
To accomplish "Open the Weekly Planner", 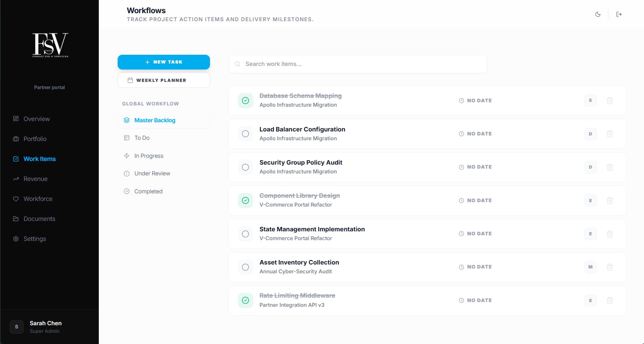I will [164, 80].
